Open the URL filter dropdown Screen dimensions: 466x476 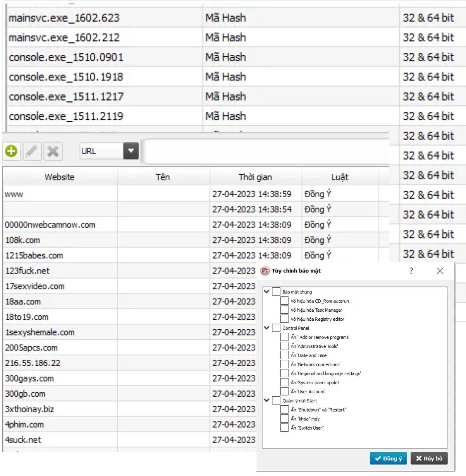[131, 151]
